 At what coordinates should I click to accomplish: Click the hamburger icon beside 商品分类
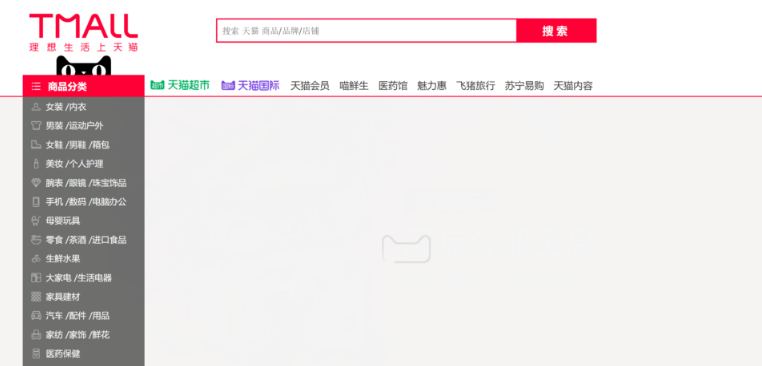tap(36, 87)
